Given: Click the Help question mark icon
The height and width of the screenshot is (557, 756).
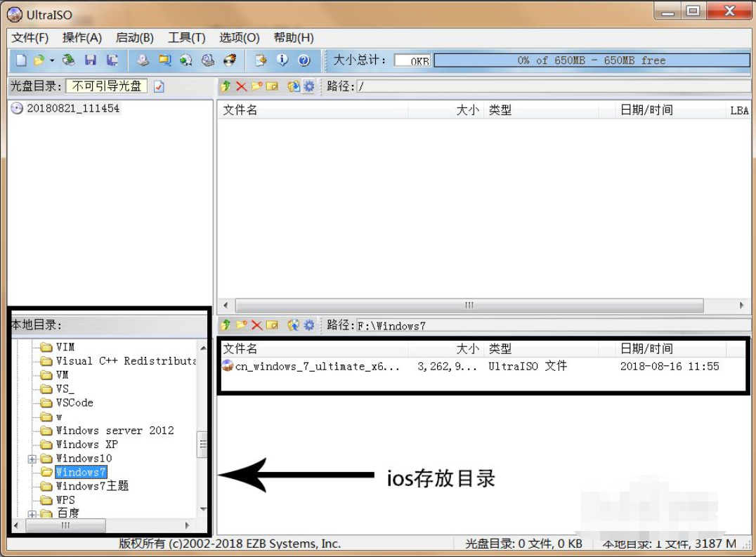Looking at the screenshot, I should tap(304, 60).
